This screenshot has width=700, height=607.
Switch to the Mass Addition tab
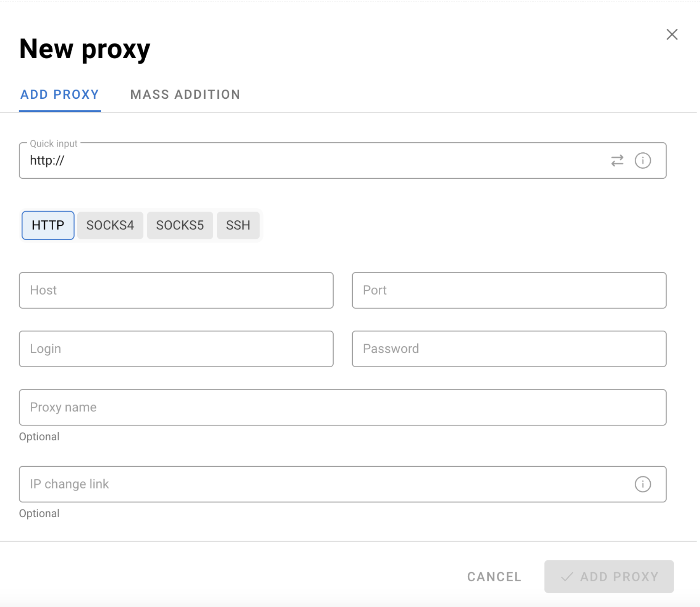pos(185,94)
